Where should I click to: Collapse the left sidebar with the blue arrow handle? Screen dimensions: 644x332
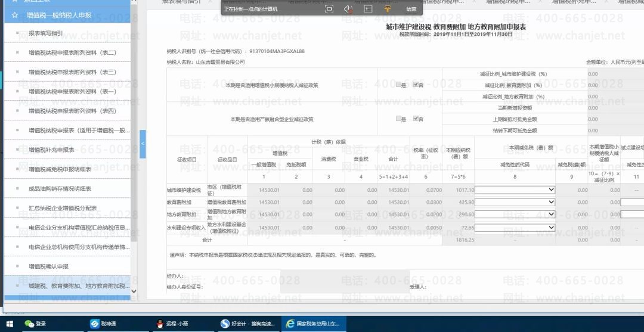[143, 144]
